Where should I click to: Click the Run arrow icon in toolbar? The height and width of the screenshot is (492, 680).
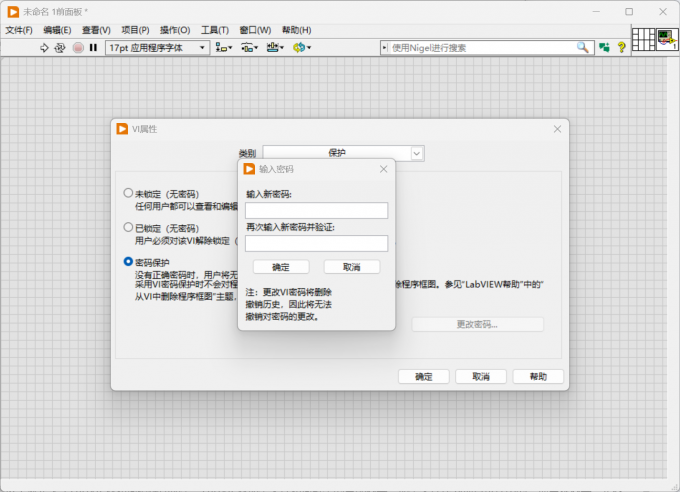tap(44, 48)
